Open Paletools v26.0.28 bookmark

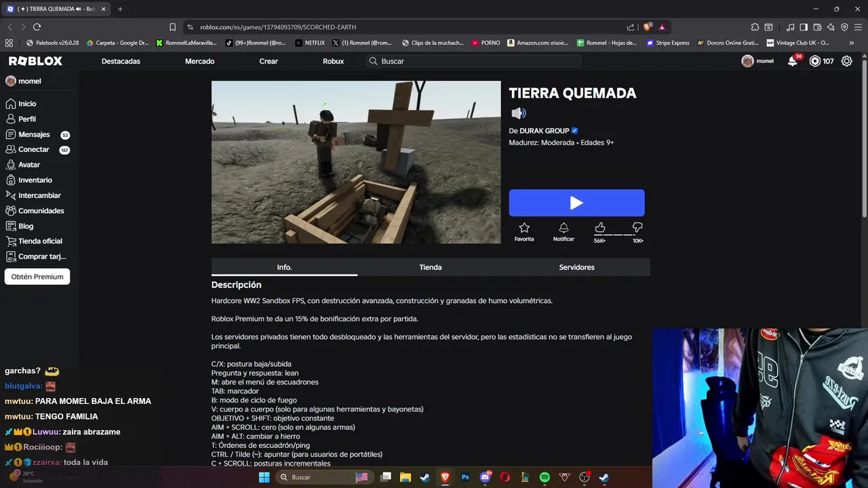[x=52, y=43]
